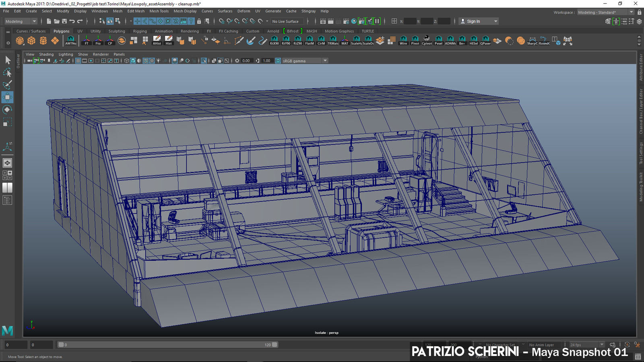Show the Outliner layout button

point(7,200)
